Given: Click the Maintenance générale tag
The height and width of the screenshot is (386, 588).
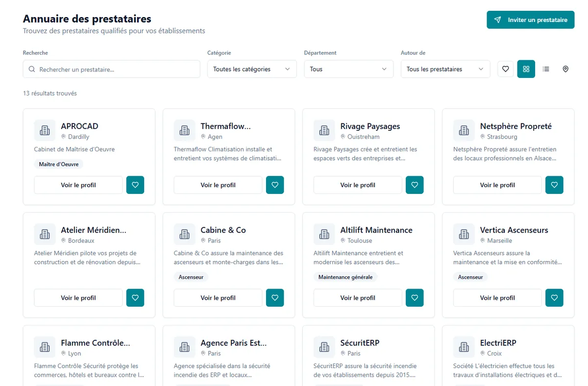Looking at the screenshot, I should (345, 277).
